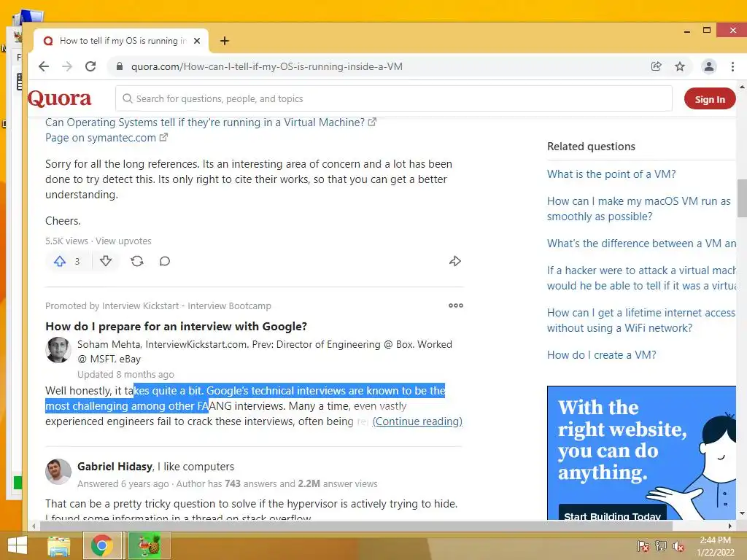Go back to the previous page
Image resolution: width=747 pixels, height=560 pixels.
pos(44,66)
